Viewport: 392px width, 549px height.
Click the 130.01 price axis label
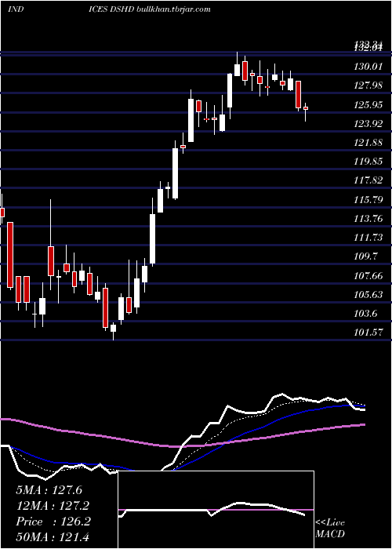coord(368,66)
